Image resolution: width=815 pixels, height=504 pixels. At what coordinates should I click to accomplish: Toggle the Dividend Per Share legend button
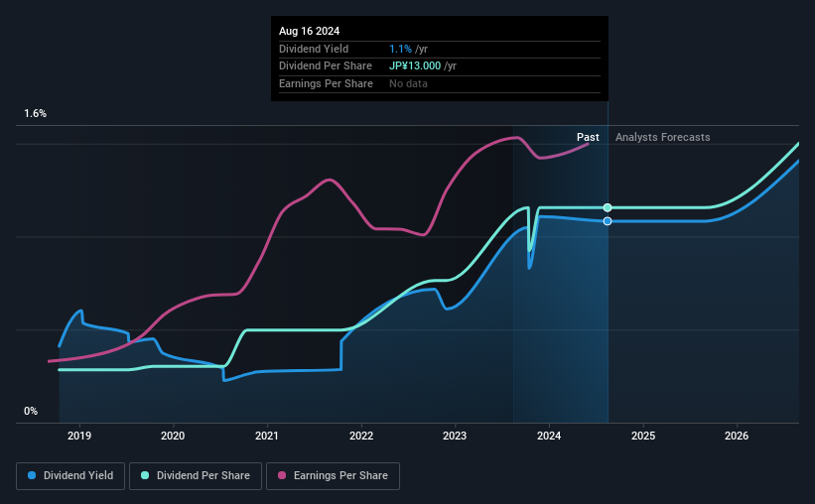(x=196, y=476)
